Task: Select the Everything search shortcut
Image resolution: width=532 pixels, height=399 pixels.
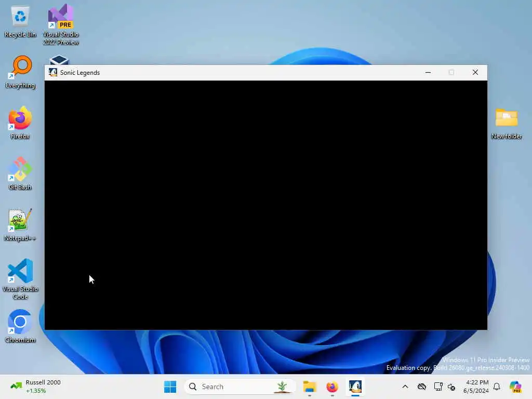Action: point(20,72)
